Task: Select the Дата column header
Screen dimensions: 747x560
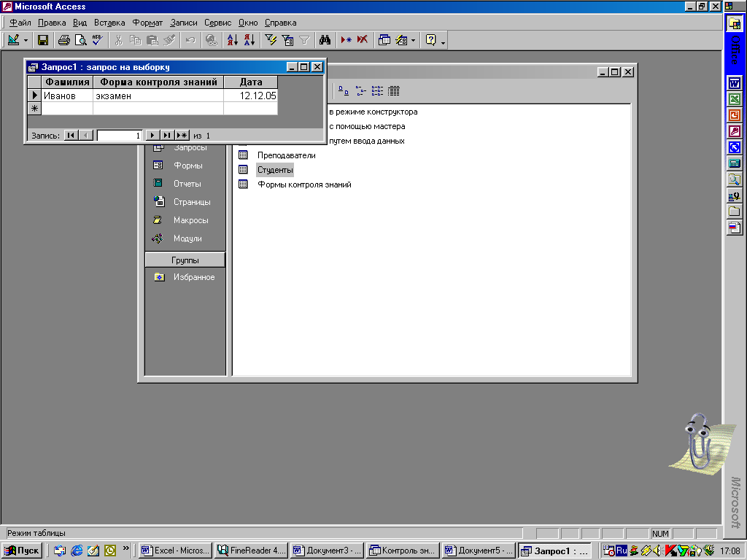Action: point(251,82)
